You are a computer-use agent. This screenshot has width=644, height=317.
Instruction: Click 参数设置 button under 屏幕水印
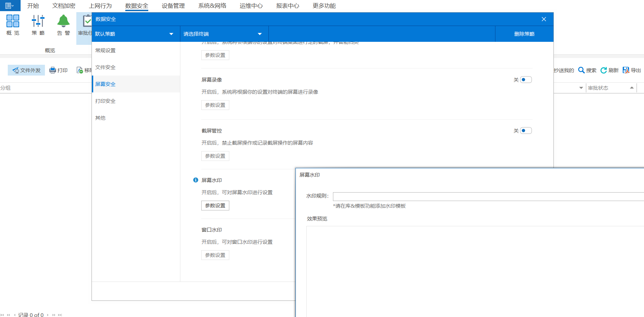(x=215, y=206)
